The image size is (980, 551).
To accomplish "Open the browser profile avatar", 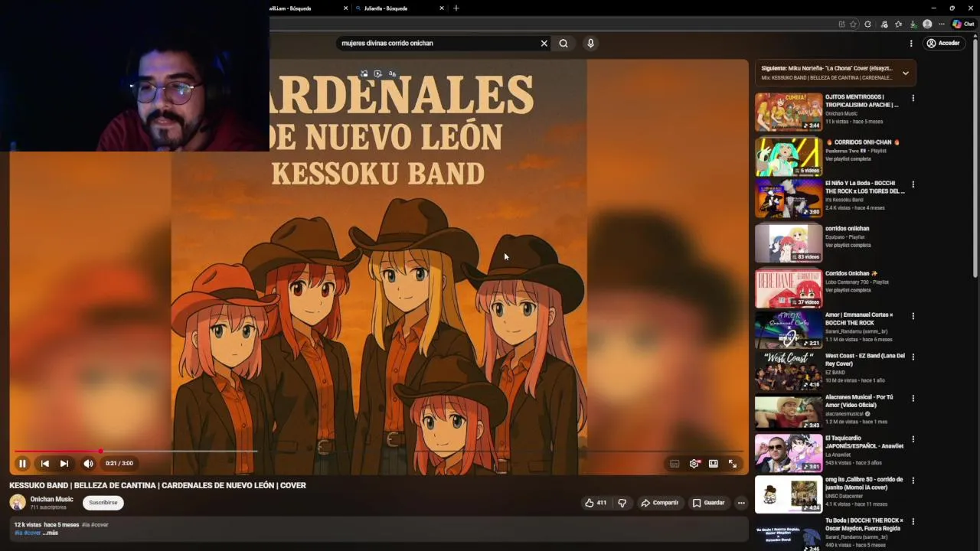I will pyautogui.click(x=927, y=24).
